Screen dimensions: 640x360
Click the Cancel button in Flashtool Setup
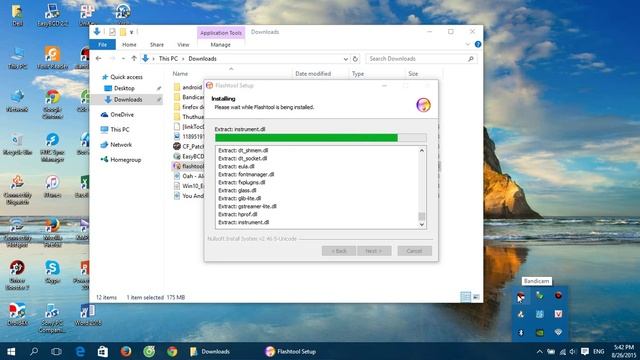click(414, 251)
